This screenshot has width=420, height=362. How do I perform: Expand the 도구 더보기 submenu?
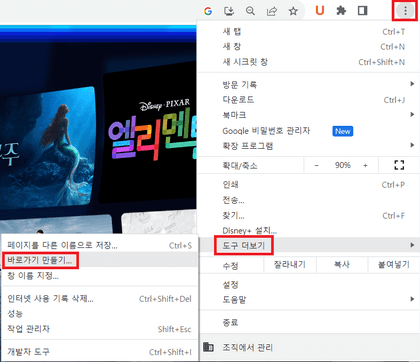pos(309,245)
